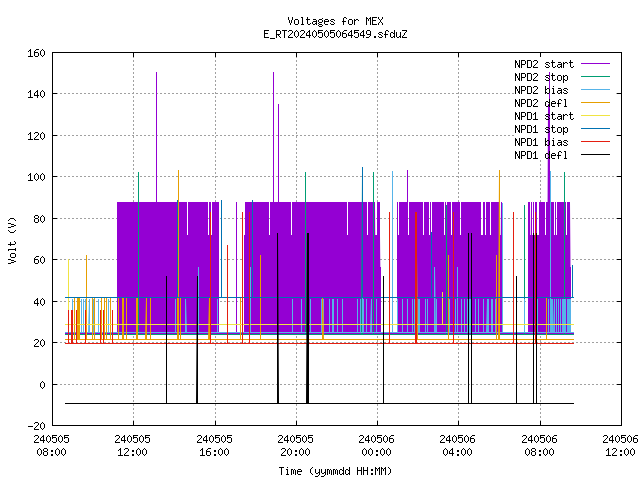Click the x-axis tick 240506 08:00

point(540,446)
